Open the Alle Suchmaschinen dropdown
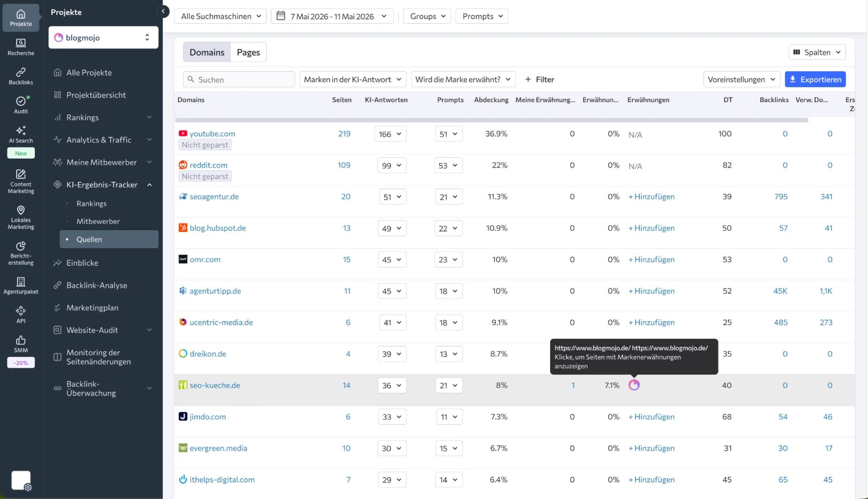The height and width of the screenshot is (499, 868). pos(220,16)
